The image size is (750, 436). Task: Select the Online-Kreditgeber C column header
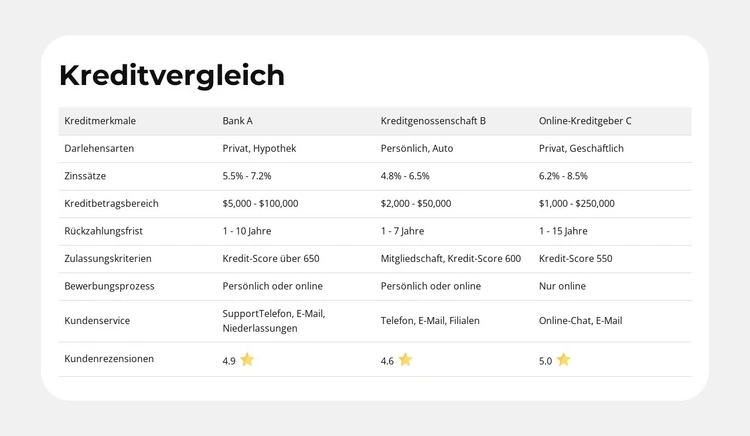pos(585,121)
